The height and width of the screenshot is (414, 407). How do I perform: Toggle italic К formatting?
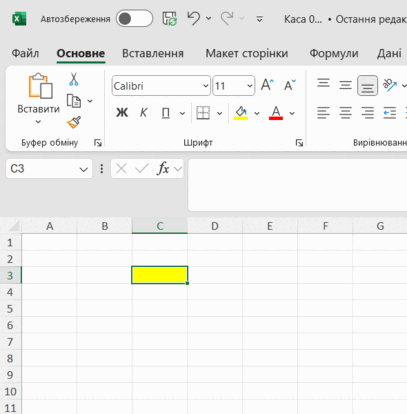(143, 113)
